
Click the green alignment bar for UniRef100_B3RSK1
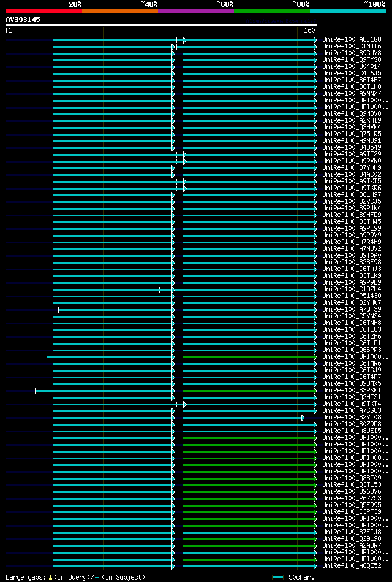[x=249, y=391]
